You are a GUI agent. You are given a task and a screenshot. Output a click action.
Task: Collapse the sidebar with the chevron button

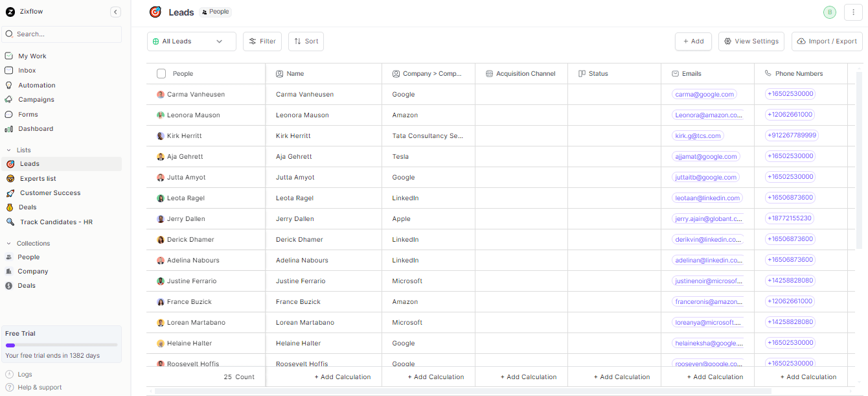coord(115,12)
